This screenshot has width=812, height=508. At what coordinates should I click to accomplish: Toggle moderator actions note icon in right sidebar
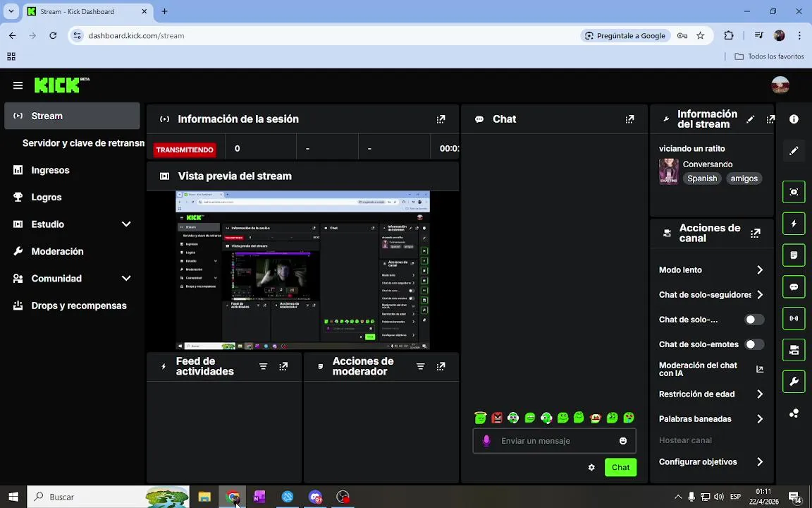[794, 255]
